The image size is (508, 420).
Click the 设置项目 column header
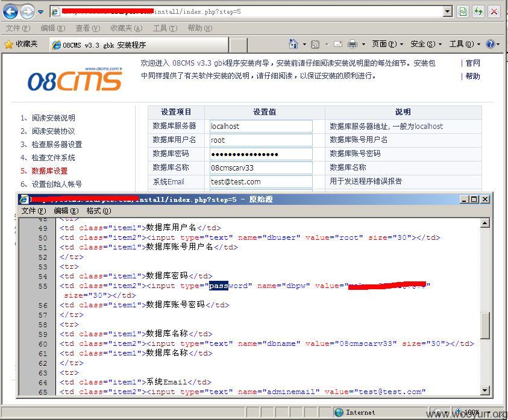(176, 112)
